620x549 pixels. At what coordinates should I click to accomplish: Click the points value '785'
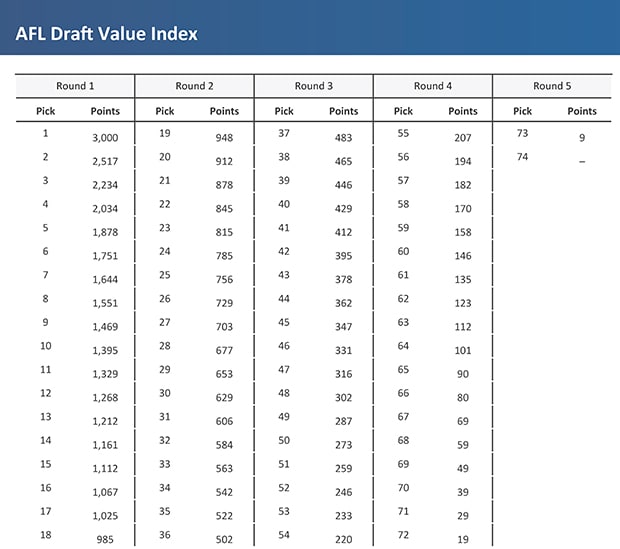click(x=224, y=256)
